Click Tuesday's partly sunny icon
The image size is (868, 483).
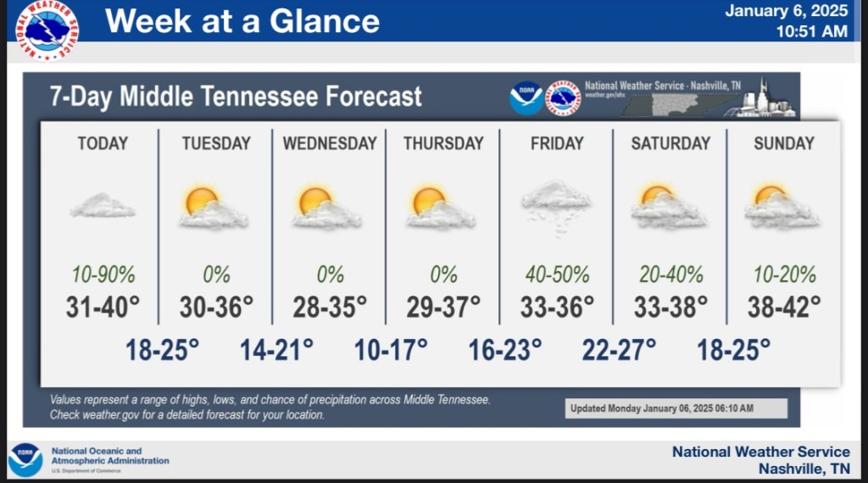pyautogui.click(x=212, y=208)
